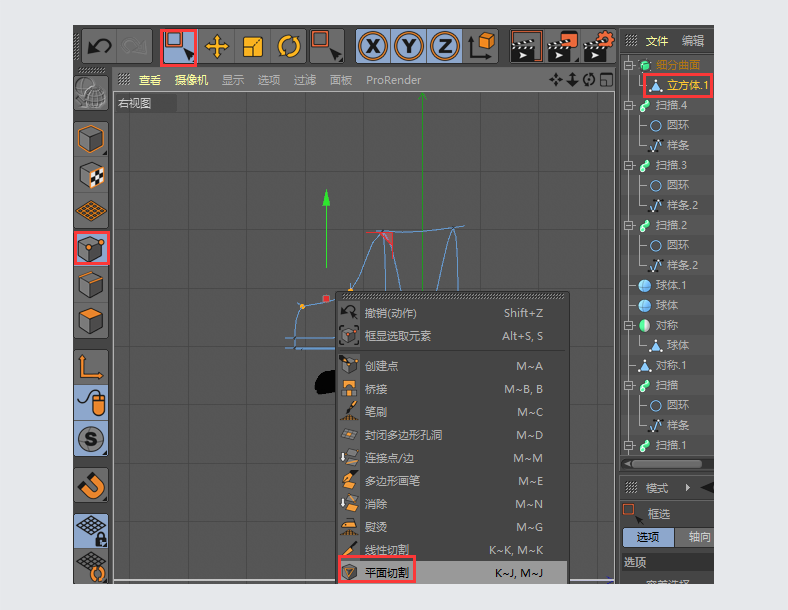The width and height of the screenshot is (788, 610).
Task: Click the red point handle in viewport
Action: point(326,298)
